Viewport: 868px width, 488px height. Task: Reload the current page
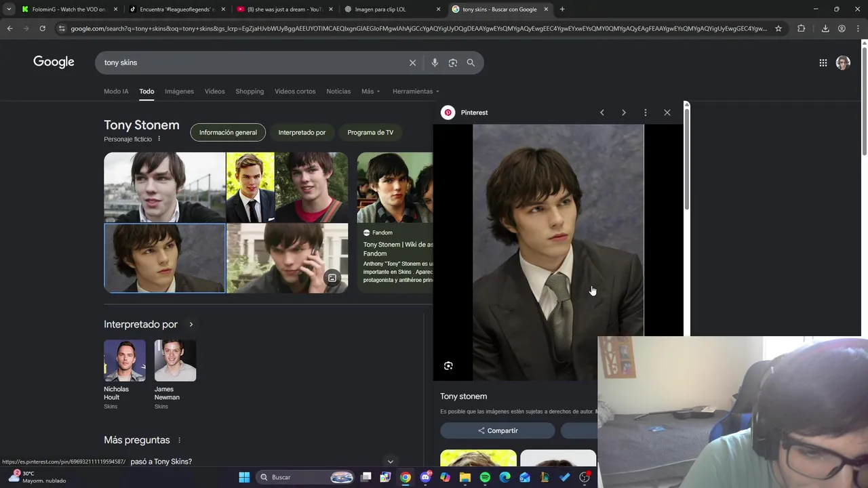42,28
